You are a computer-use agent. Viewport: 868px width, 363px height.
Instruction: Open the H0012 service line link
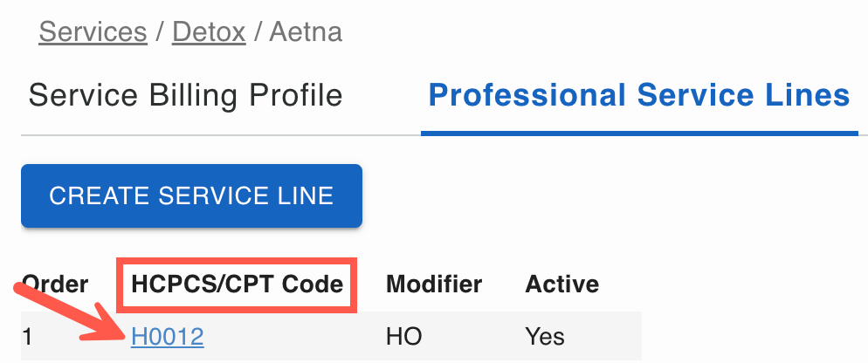(x=168, y=336)
